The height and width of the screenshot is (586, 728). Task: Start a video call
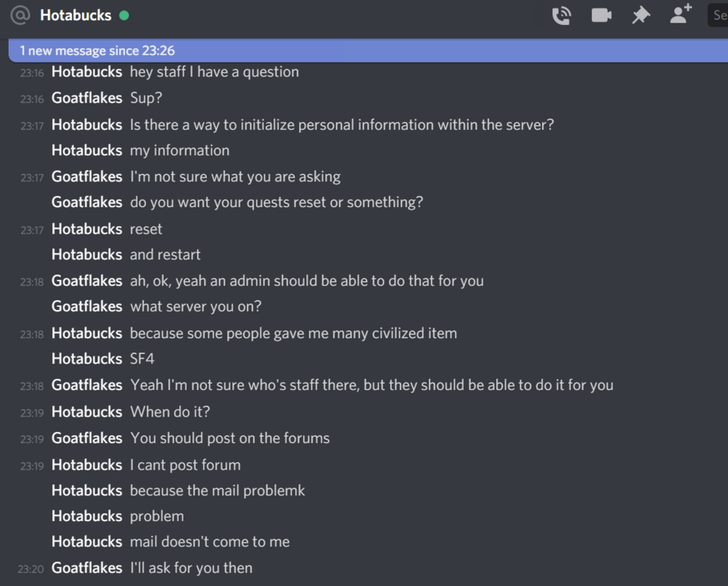coord(601,16)
